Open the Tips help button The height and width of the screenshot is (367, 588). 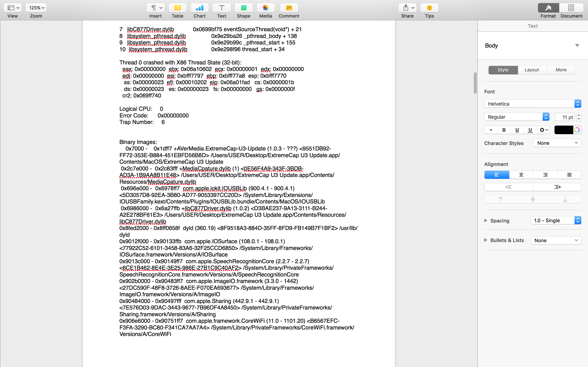429,8
